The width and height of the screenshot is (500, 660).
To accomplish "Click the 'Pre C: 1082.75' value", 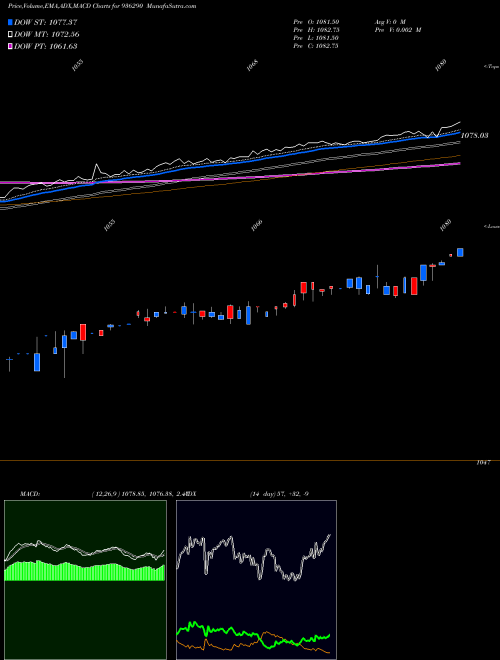I will (316, 46).
